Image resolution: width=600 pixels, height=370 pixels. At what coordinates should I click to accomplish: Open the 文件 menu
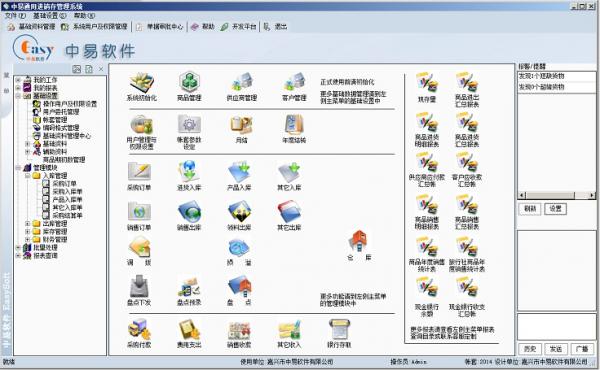tap(15, 16)
